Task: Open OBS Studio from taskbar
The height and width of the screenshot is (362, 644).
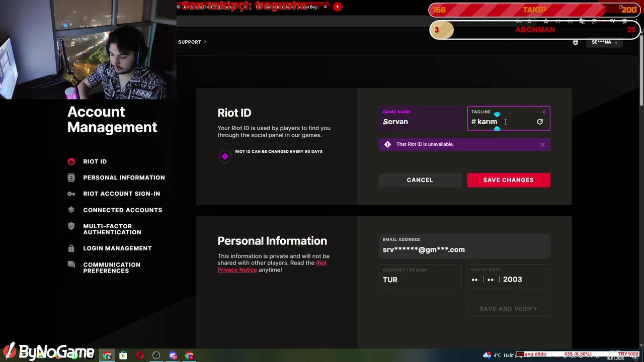Action: (156, 355)
